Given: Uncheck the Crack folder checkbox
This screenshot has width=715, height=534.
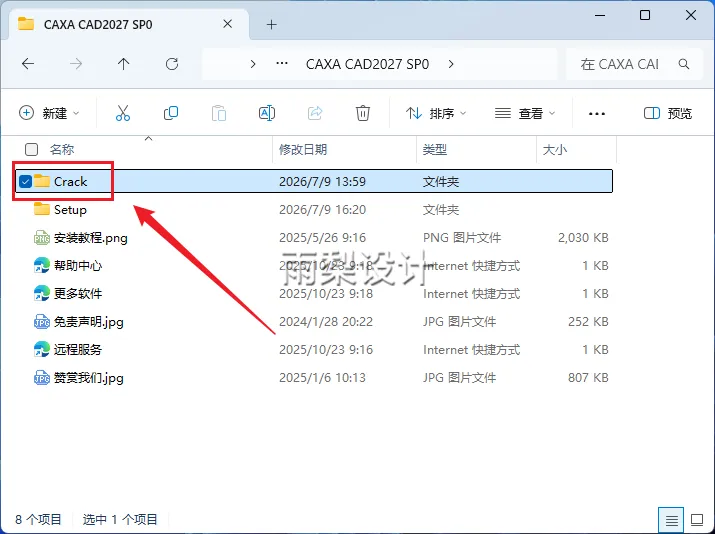Looking at the screenshot, I should coord(26,181).
